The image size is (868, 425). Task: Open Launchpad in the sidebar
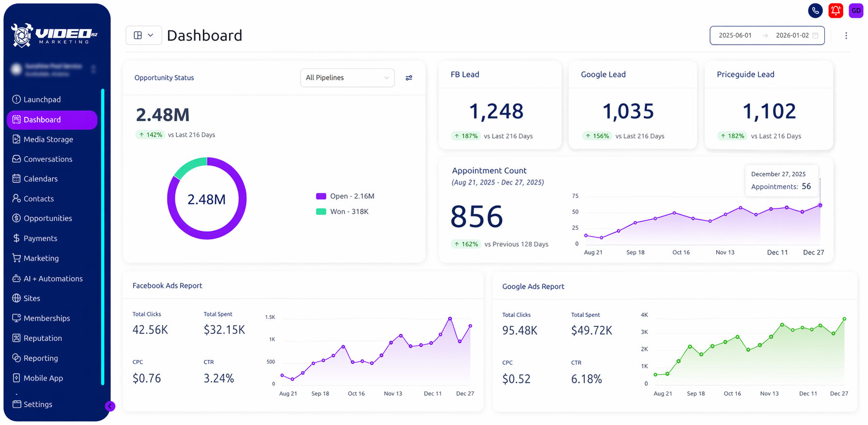pyautogui.click(x=52, y=99)
